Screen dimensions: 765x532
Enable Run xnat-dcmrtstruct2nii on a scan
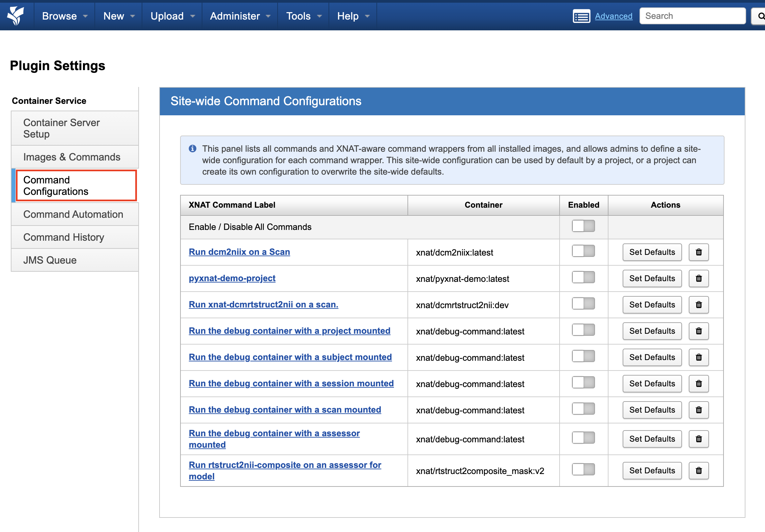[584, 303]
